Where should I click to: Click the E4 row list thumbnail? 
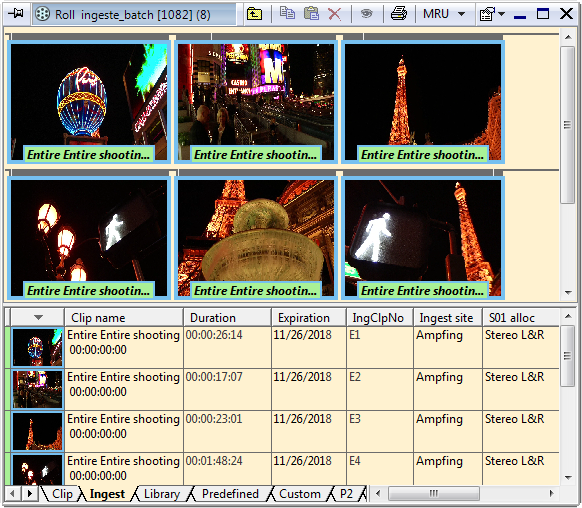(x=37, y=469)
